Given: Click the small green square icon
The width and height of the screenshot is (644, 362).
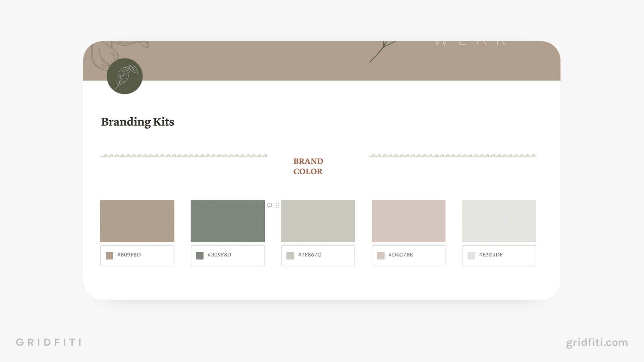Looking at the screenshot, I should click(x=200, y=256).
